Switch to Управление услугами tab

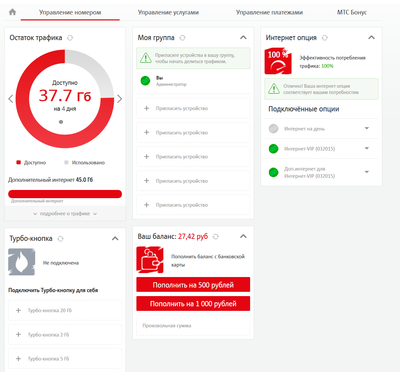(x=168, y=13)
